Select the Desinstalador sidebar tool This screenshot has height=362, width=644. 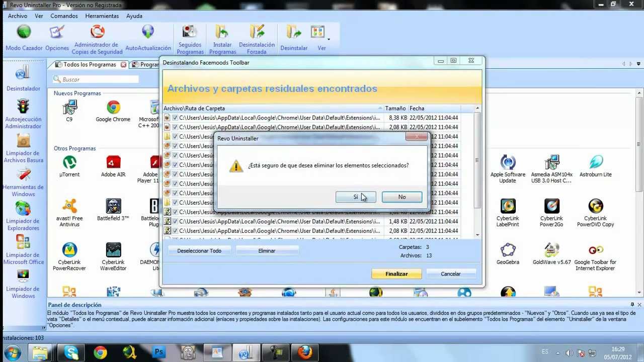23,78
